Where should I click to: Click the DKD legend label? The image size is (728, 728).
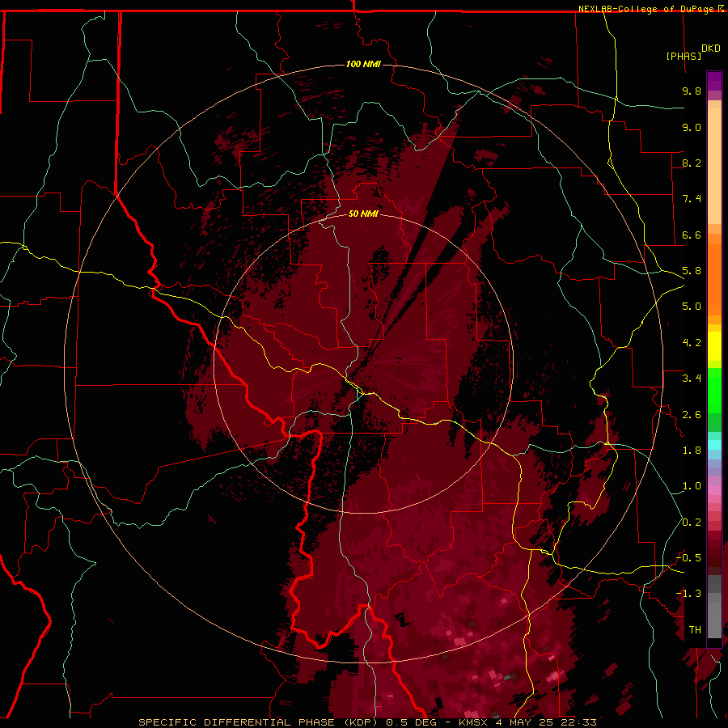coord(711,49)
